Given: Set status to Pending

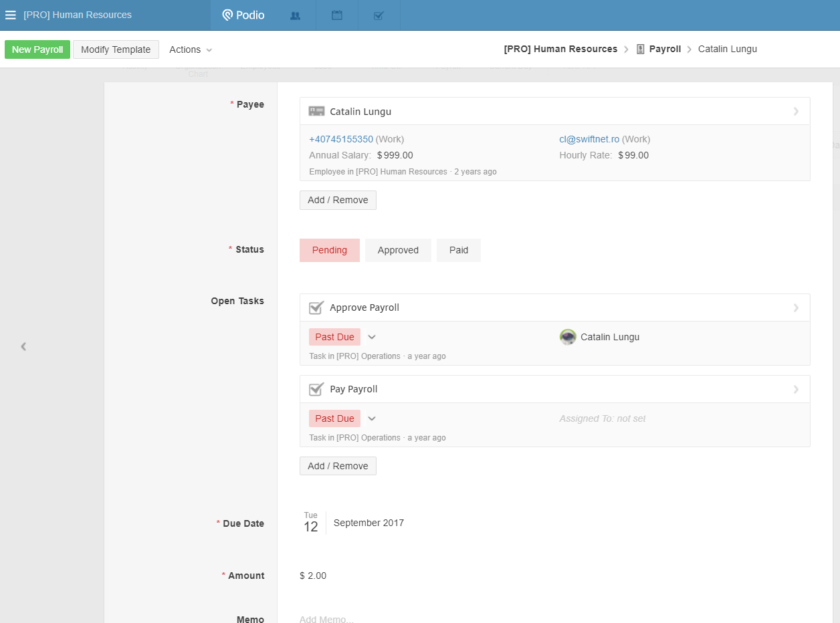Looking at the screenshot, I should coord(330,250).
